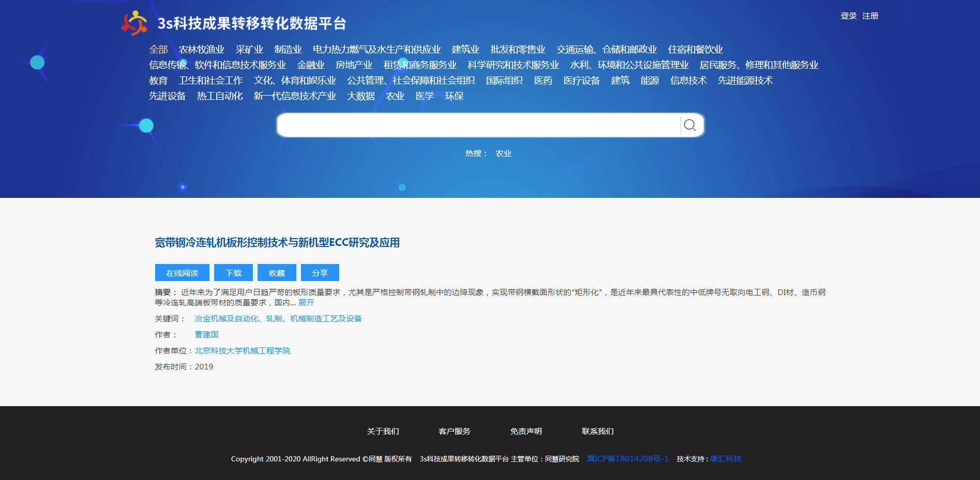Click the 冀ICP备18014208号-1 footer link

tap(627, 459)
